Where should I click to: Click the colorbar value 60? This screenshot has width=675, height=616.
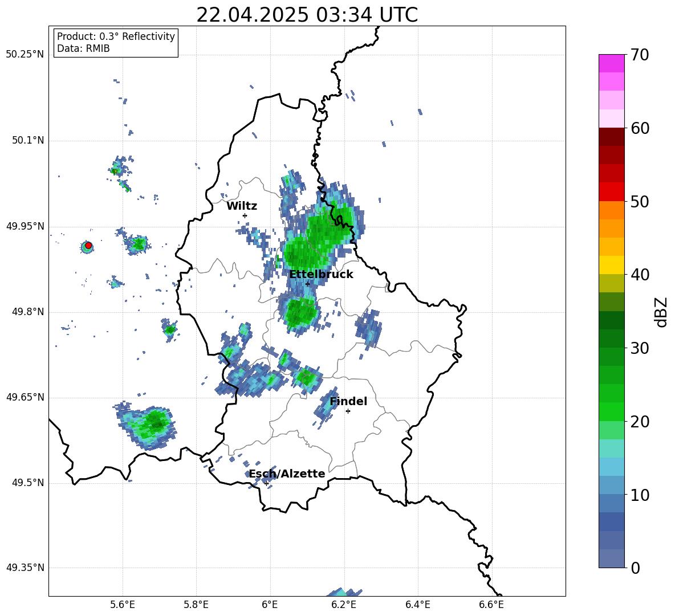click(640, 128)
